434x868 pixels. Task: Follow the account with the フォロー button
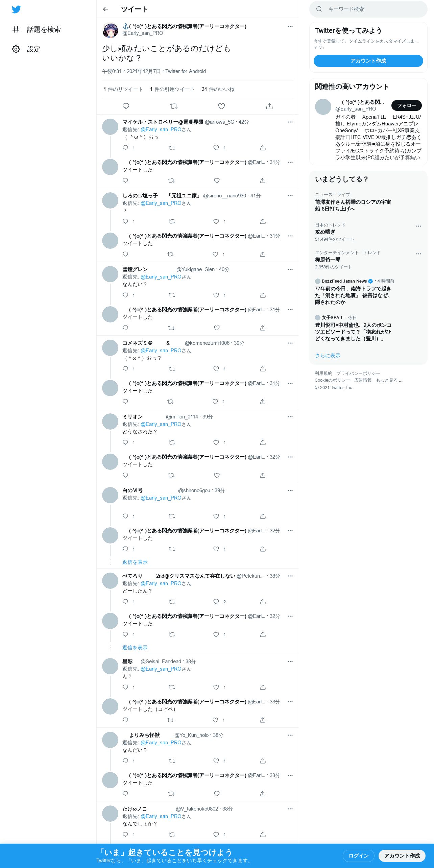[x=406, y=105]
